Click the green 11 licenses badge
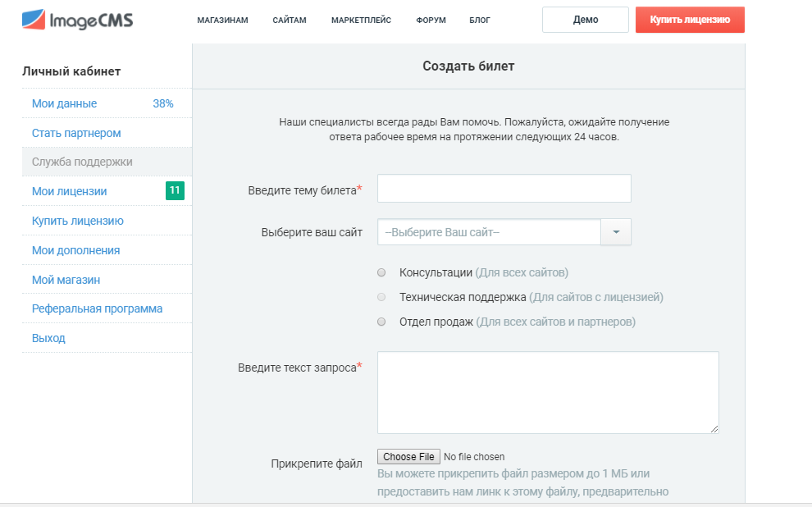This screenshot has height=507, width=812. pyautogui.click(x=175, y=190)
